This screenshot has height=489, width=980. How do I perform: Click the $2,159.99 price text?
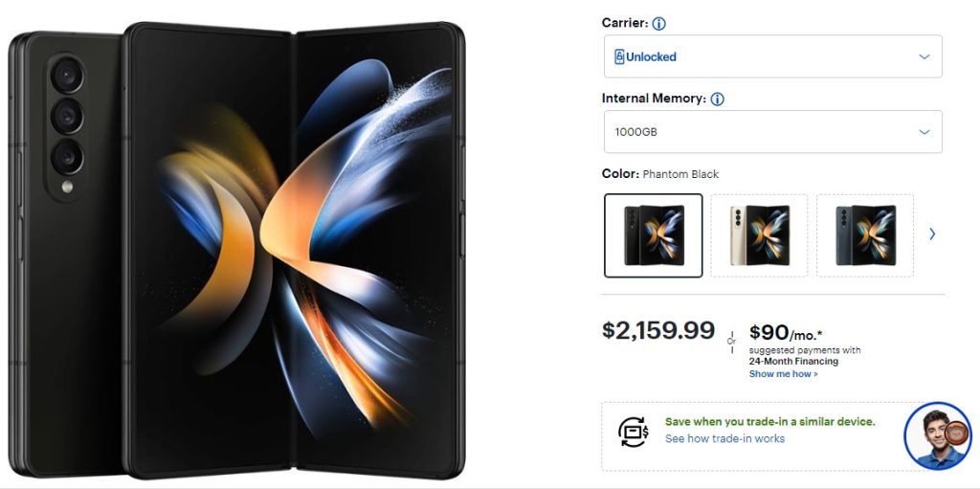pos(658,330)
